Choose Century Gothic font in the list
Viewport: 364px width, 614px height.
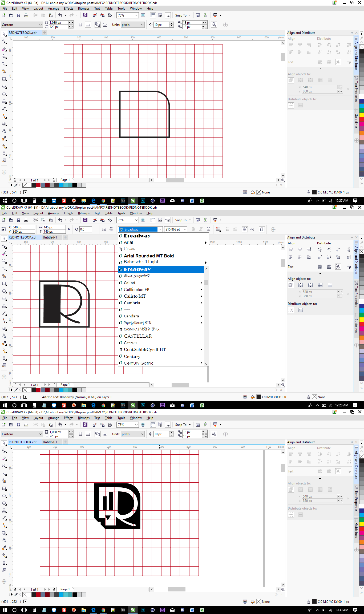tap(139, 363)
